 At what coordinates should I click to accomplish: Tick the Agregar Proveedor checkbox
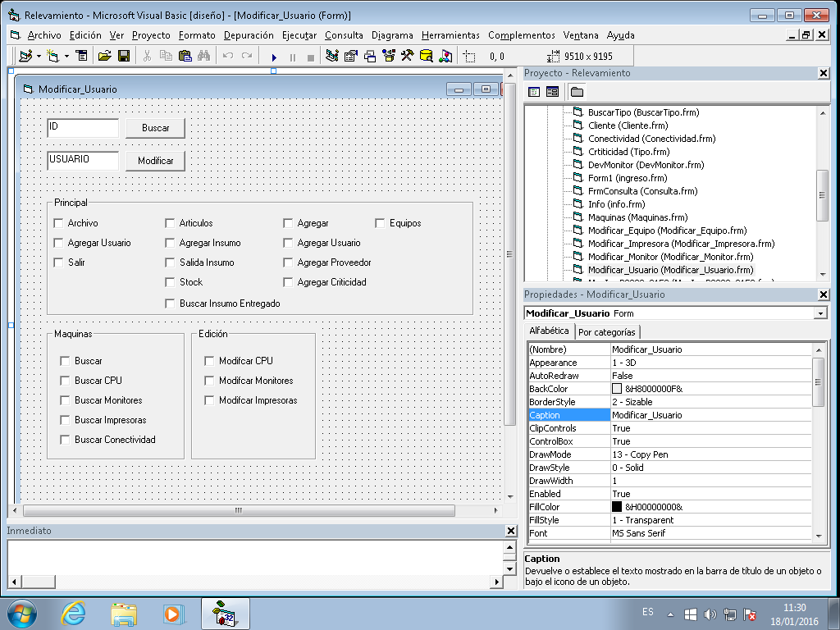tap(288, 262)
